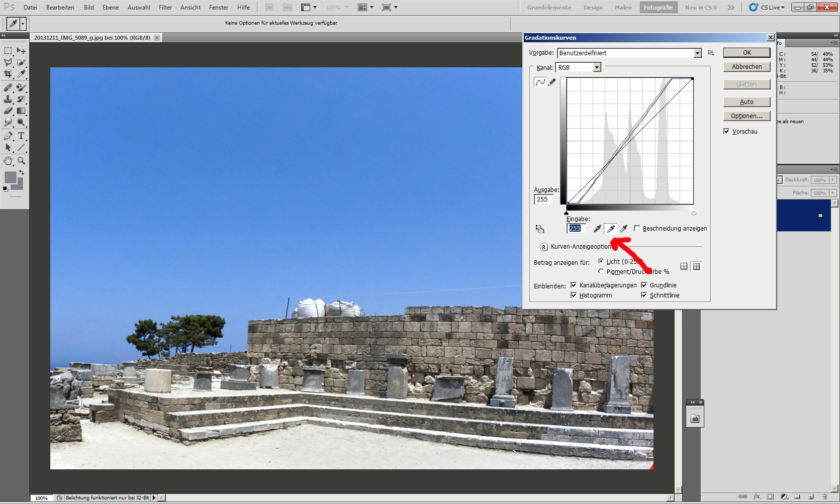This screenshot has height=504, width=840.
Task: Enable Beschneidung anzeigen checkbox
Action: 637,229
